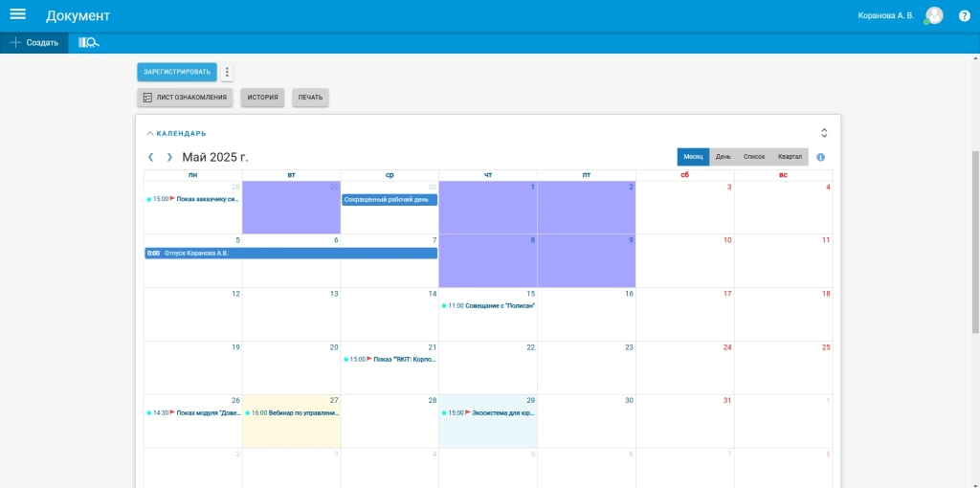Open the Создать menu
Viewport: 980px width, 488px height.
[34, 42]
